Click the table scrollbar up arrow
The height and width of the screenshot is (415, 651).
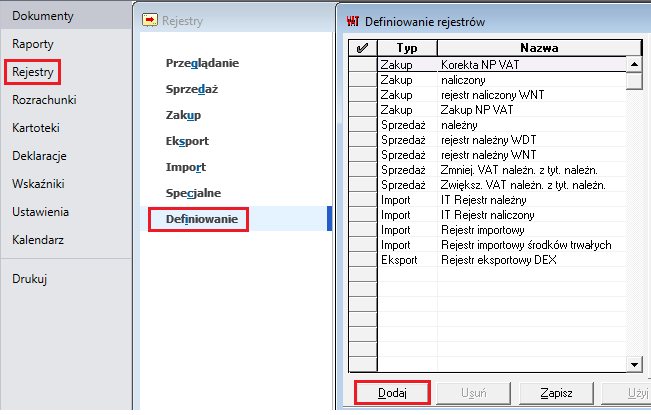(634, 64)
